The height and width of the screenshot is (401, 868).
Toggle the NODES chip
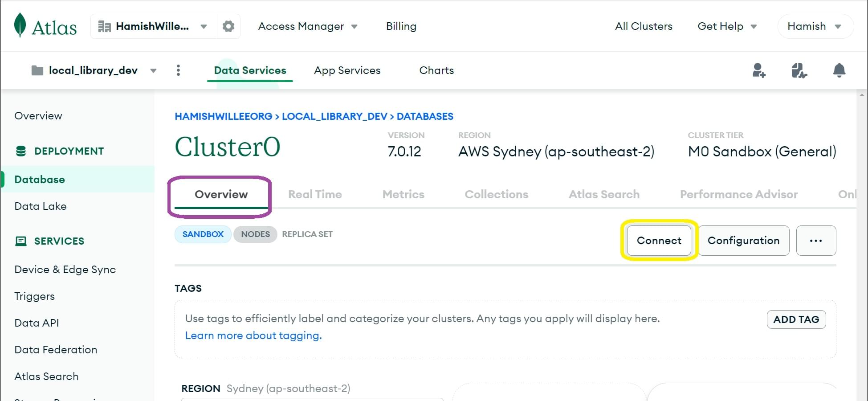tap(255, 234)
